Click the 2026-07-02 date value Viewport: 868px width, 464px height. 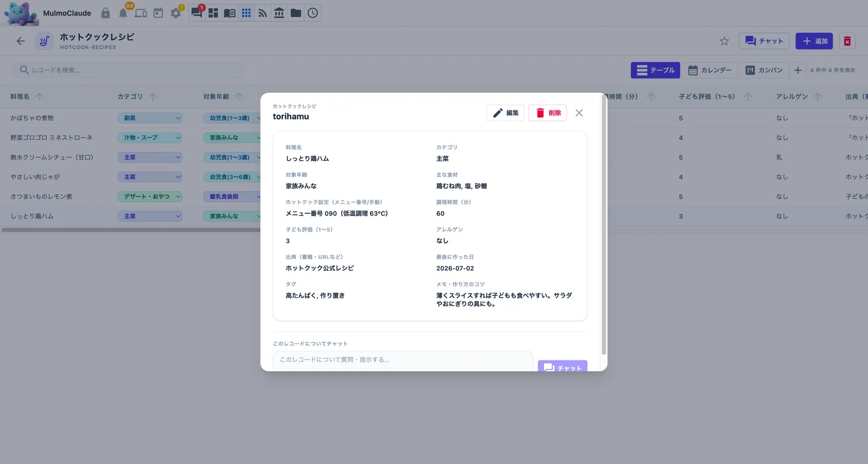(x=455, y=268)
